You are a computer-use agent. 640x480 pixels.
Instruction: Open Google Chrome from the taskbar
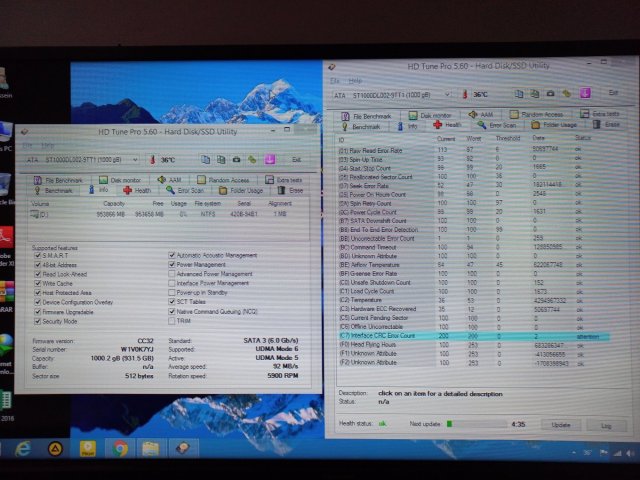120,449
